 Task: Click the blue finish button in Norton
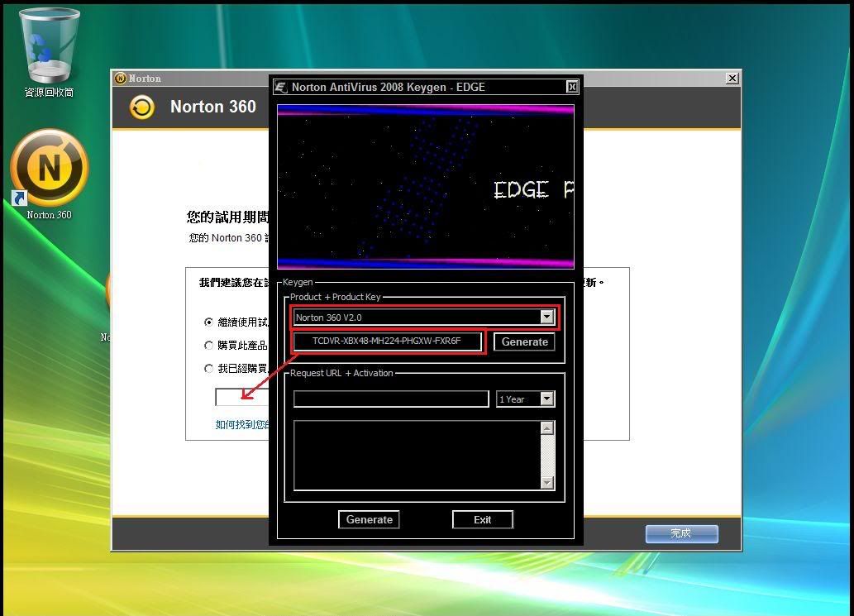tap(681, 533)
